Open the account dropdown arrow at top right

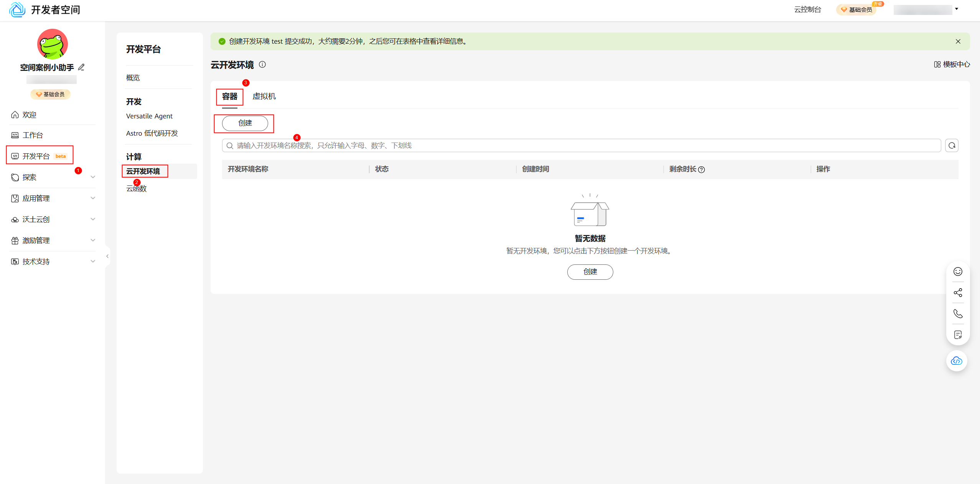957,9
